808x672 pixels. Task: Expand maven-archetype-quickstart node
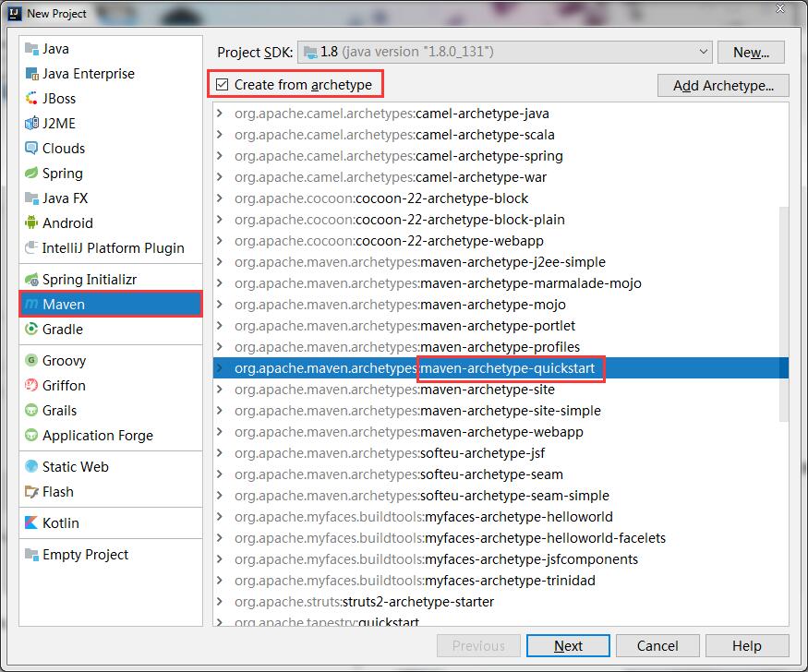click(220, 367)
